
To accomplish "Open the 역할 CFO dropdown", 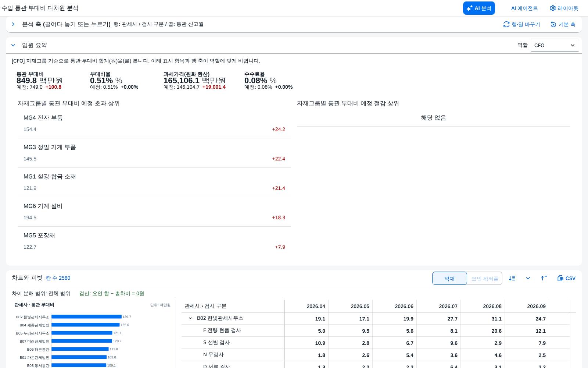I will pyautogui.click(x=555, y=45).
